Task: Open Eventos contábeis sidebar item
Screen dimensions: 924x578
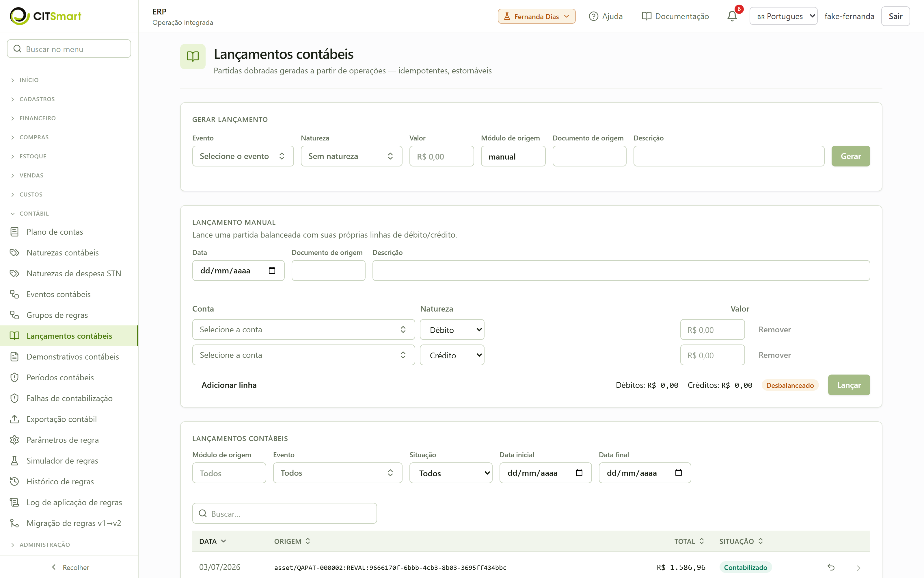Action: tap(69, 294)
